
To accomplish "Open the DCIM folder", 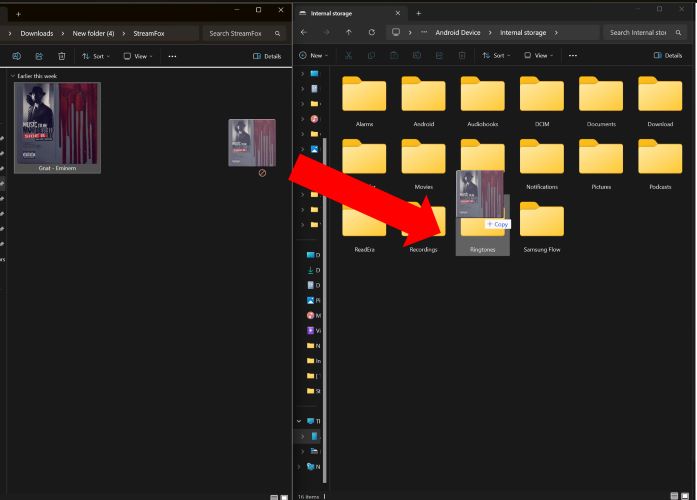I will 542,99.
